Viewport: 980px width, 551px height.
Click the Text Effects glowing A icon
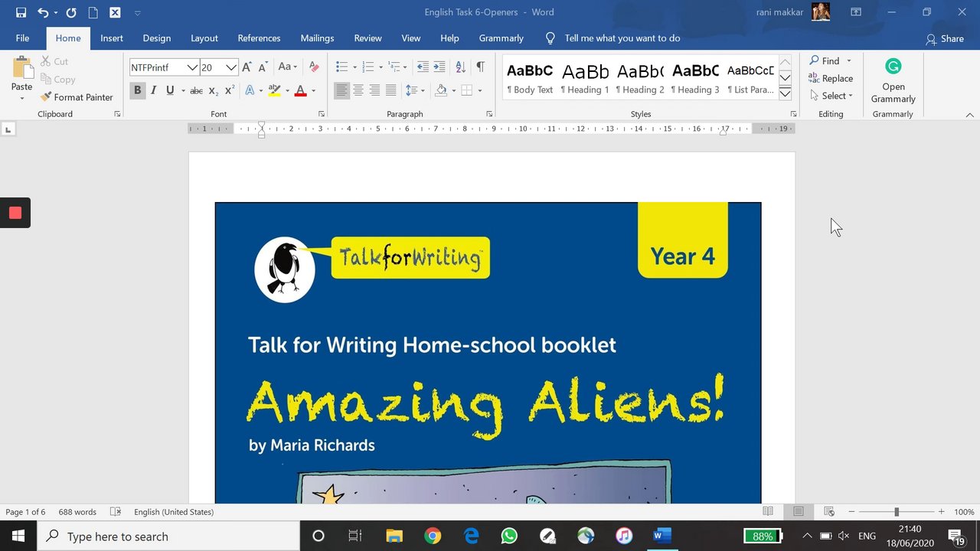[x=250, y=90]
